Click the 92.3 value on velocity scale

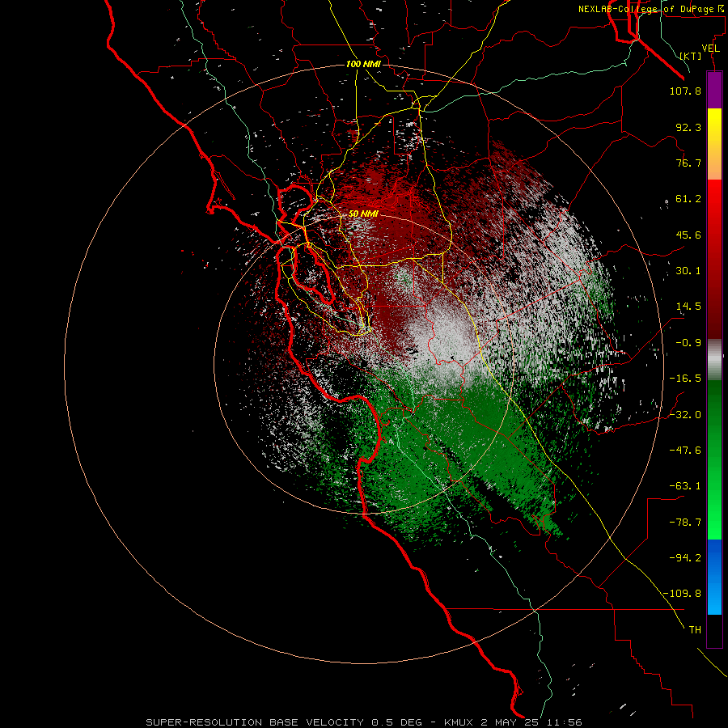click(688, 127)
